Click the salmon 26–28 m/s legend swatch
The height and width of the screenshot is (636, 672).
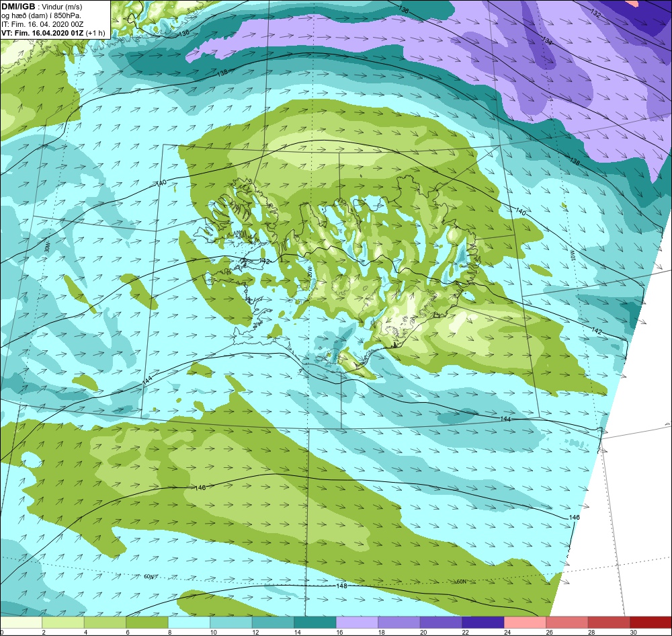567,623
